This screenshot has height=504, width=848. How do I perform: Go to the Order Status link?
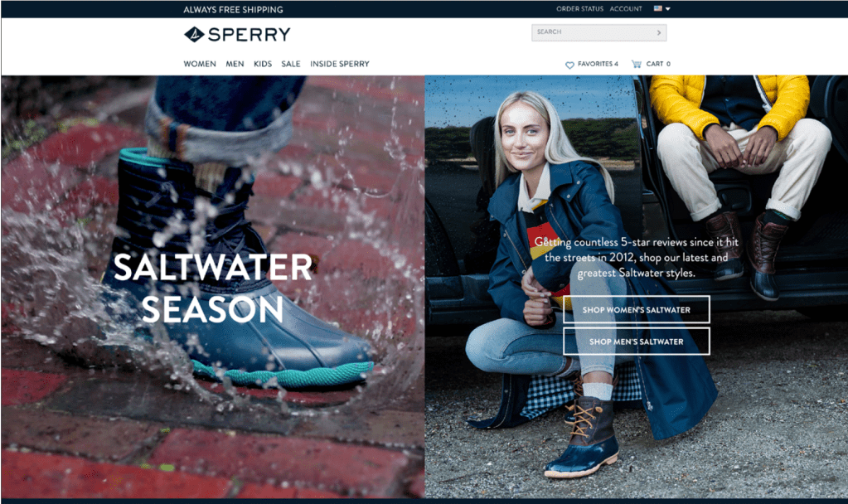point(579,8)
